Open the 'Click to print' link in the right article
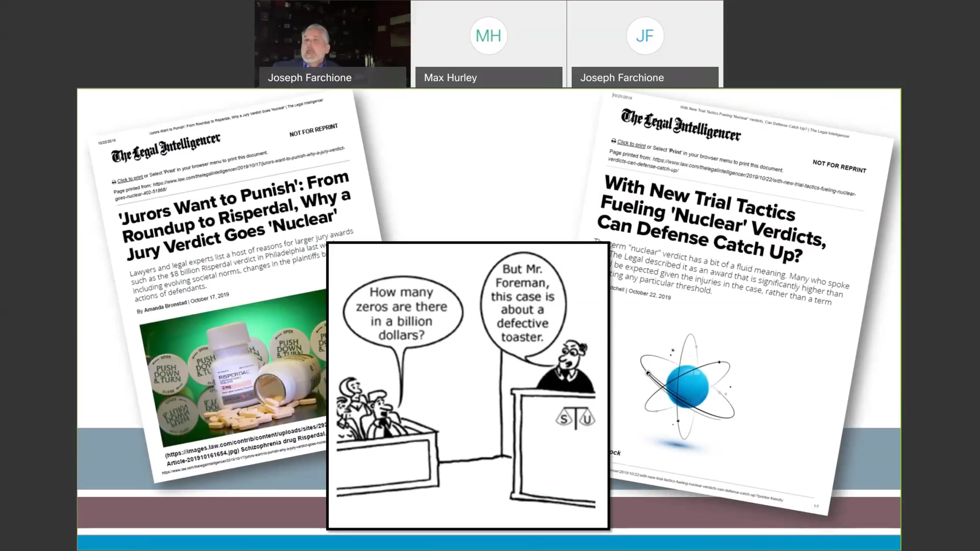The image size is (980, 551). pos(631,144)
